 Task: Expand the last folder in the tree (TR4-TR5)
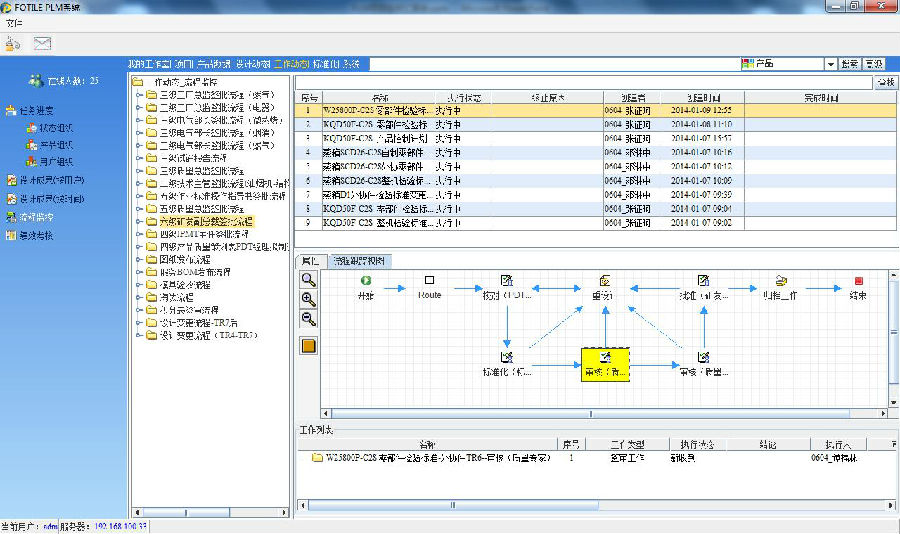138,335
